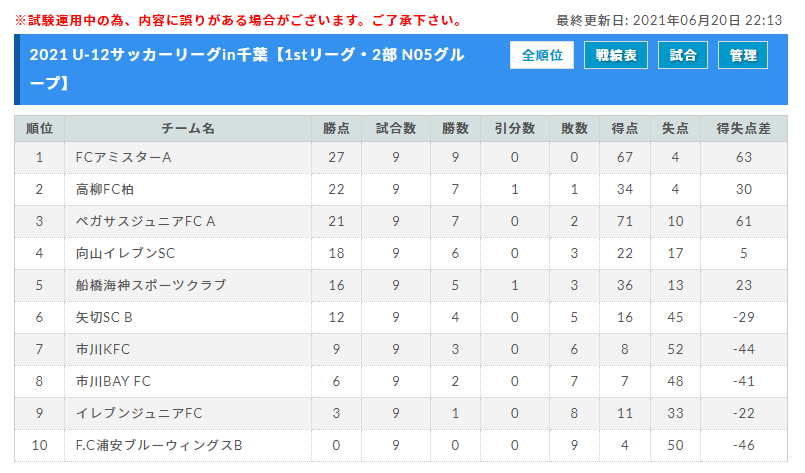This screenshot has width=805, height=473.
Task: Select the 順位 column header
Action: click(40, 128)
